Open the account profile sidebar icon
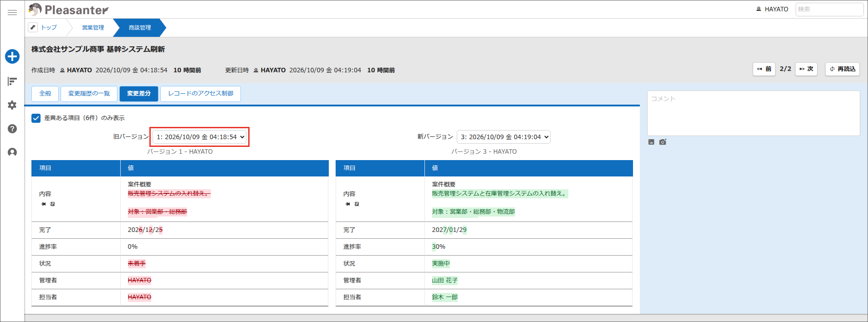The image size is (868, 322). [x=12, y=152]
